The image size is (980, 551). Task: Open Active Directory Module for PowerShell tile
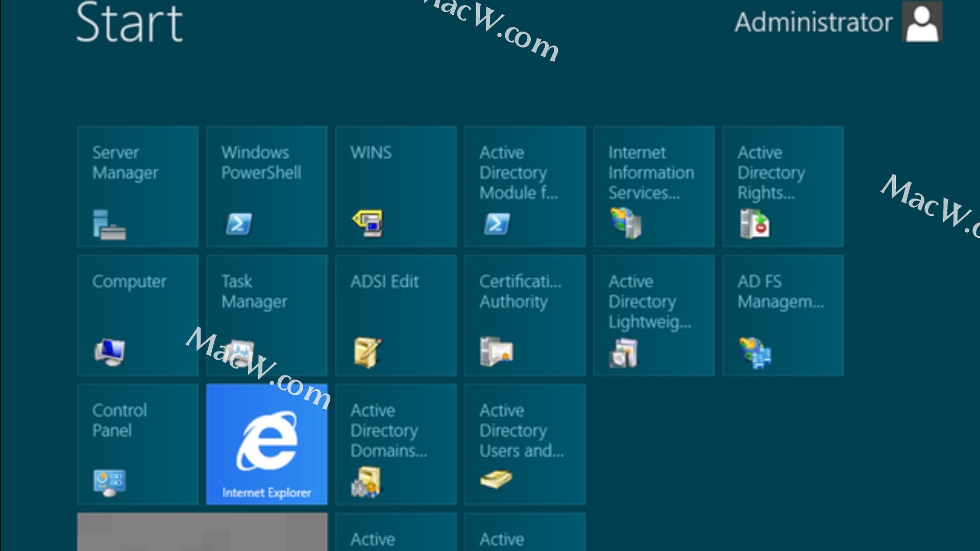click(525, 187)
